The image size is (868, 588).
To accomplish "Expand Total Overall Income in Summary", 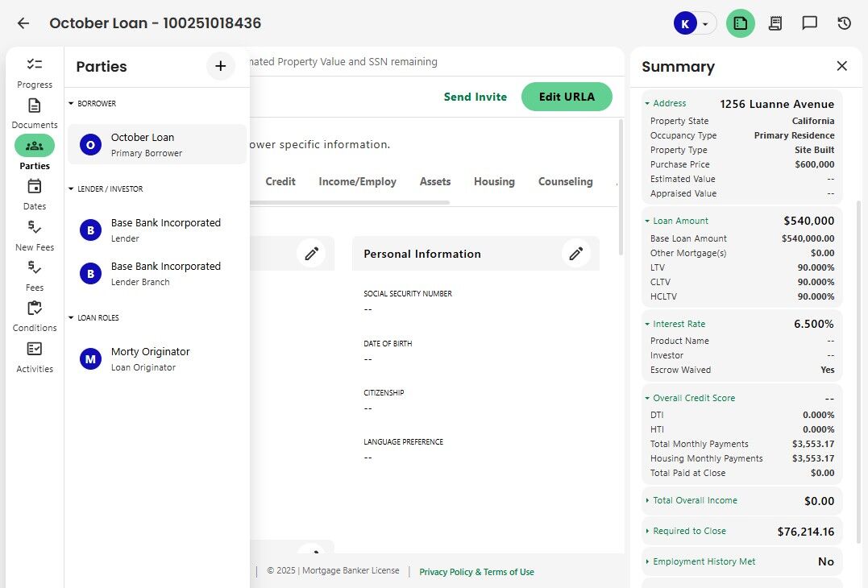I will 695,500.
